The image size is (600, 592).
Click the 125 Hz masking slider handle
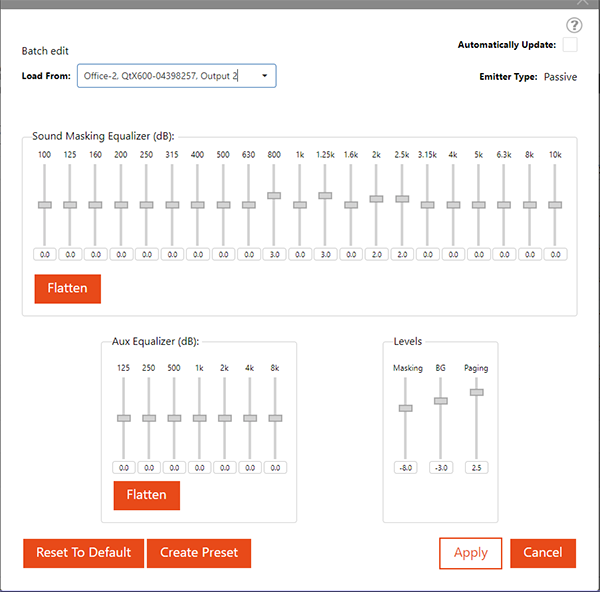point(70,205)
